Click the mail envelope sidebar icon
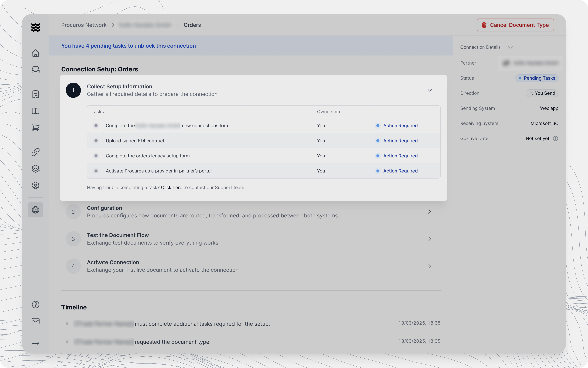This screenshot has width=588, height=368. pos(36,321)
